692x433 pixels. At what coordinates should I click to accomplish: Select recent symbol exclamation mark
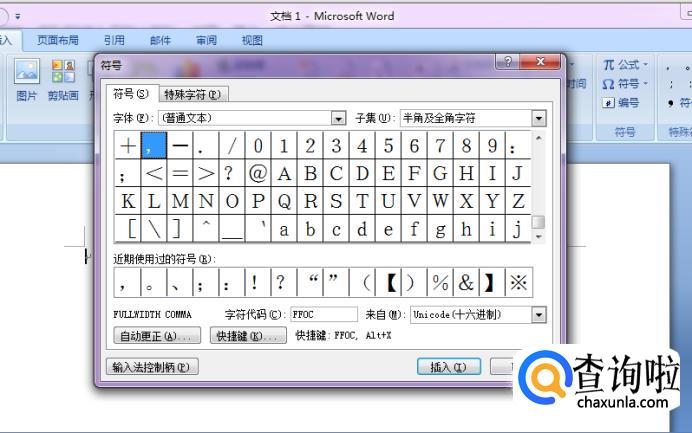(x=258, y=282)
